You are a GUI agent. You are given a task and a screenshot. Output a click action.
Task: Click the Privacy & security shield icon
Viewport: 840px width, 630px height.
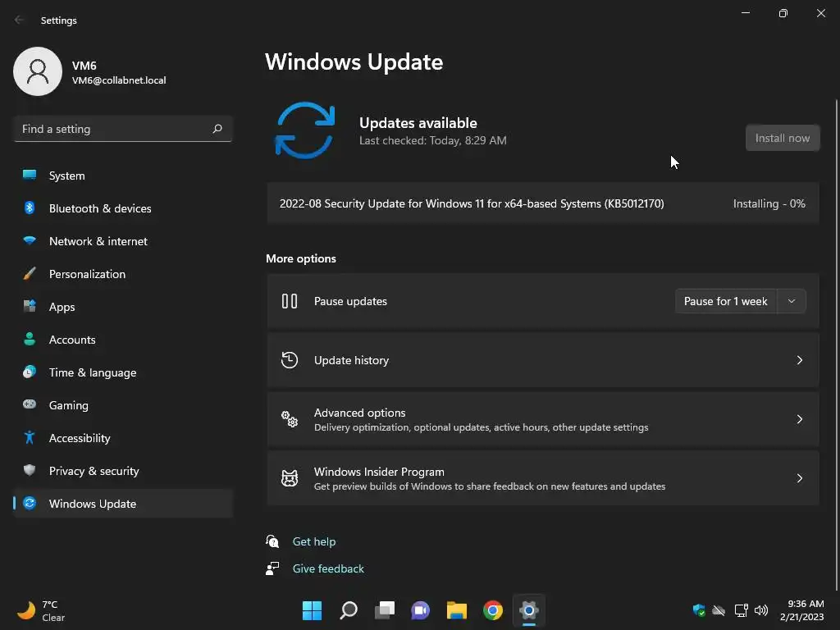tap(30, 470)
